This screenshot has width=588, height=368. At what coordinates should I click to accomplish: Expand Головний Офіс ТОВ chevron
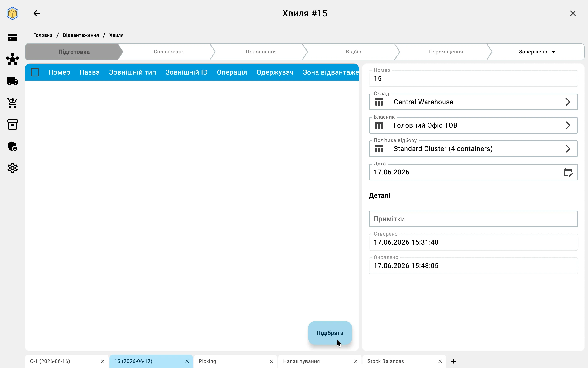coord(568,125)
